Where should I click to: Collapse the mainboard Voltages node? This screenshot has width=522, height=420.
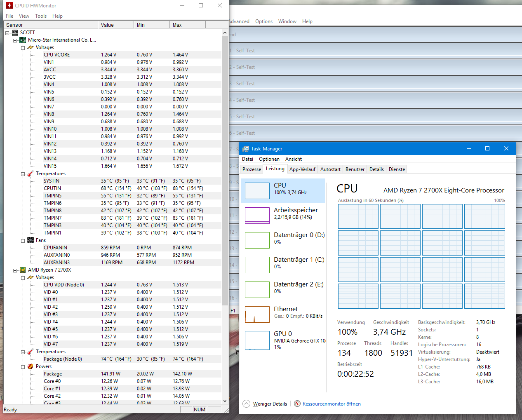tap(23, 47)
